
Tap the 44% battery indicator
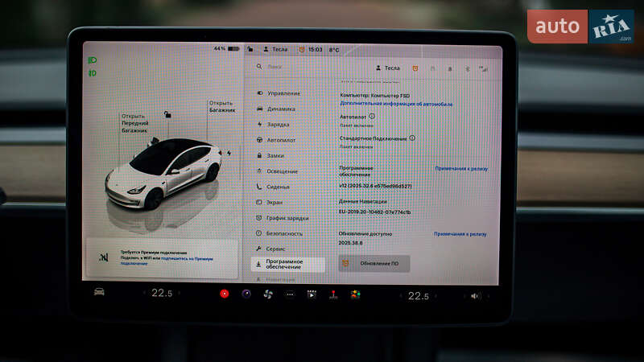[x=226, y=48]
